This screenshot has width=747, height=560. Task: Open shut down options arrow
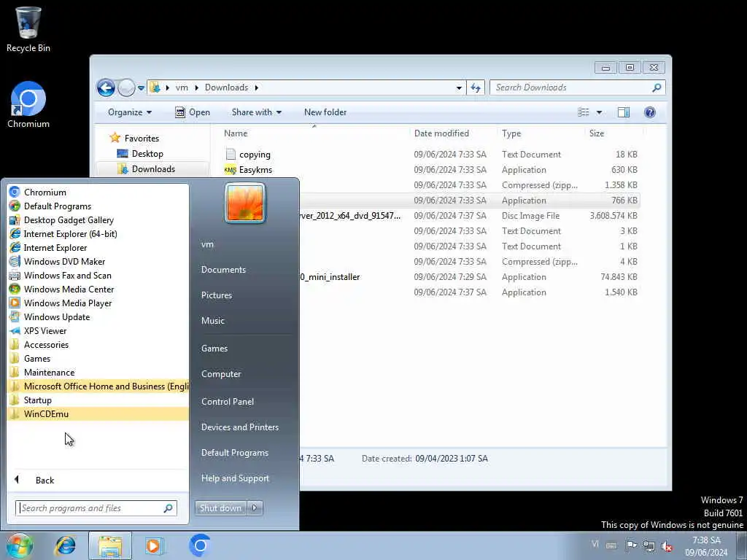tap(255, 508)
